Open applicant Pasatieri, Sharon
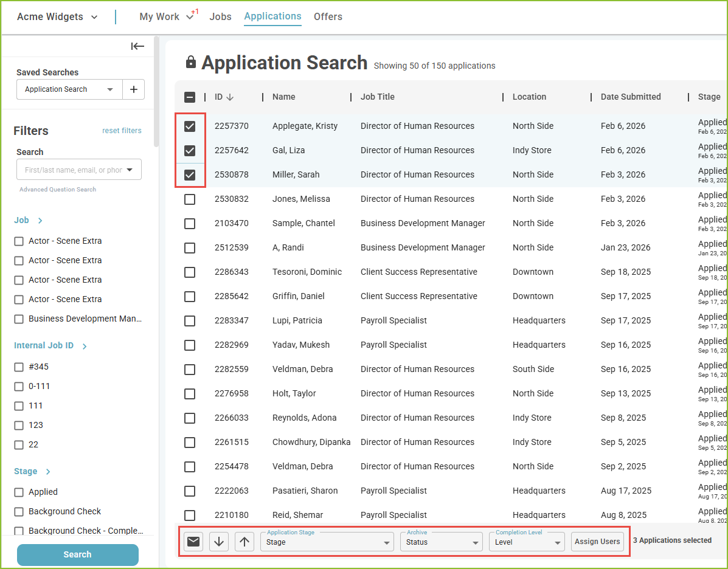The height and width of the screenshot is (569, 728). (305, 491)
